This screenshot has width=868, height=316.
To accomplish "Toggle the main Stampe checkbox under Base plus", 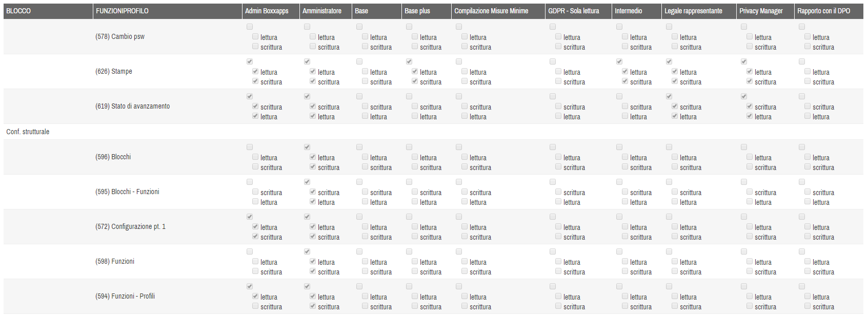I will click(x=409, y=61).
